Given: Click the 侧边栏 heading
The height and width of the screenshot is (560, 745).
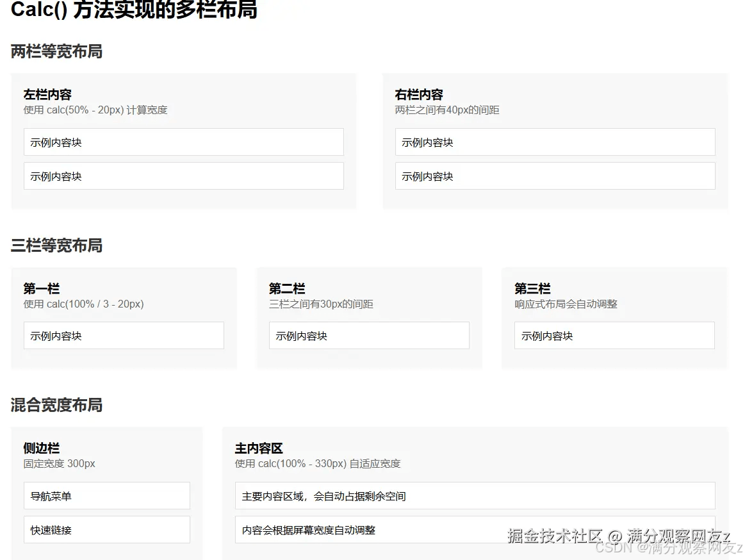Looking at the screenshot, I should 42,449.
